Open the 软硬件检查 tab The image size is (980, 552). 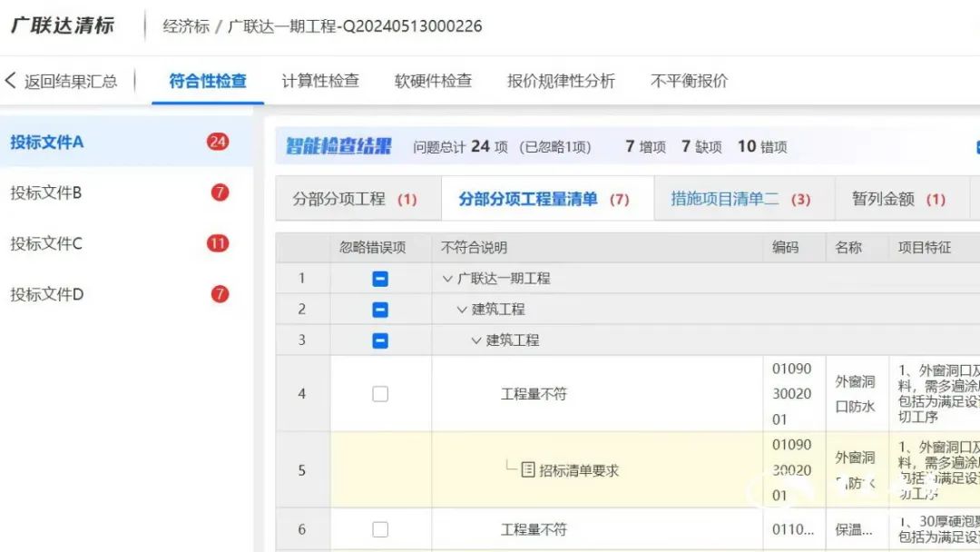(x=433, y=81)
